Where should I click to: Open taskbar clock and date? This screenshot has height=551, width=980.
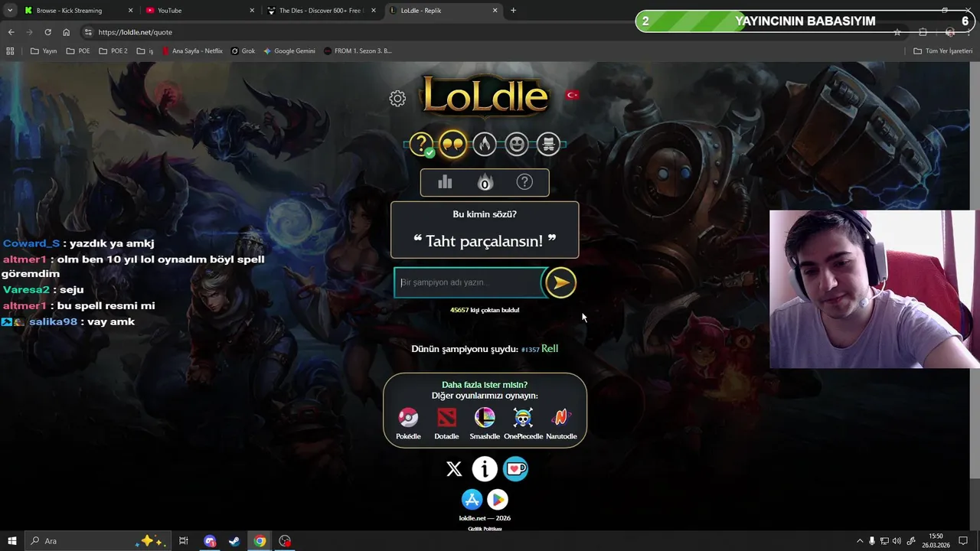click(936, 541)
